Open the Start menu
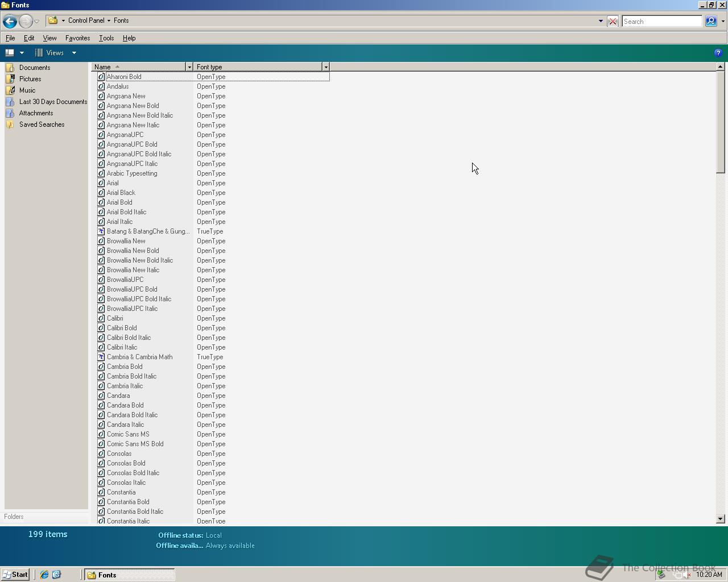The height and width of the screenshot is (582, 728). [15, 575]
